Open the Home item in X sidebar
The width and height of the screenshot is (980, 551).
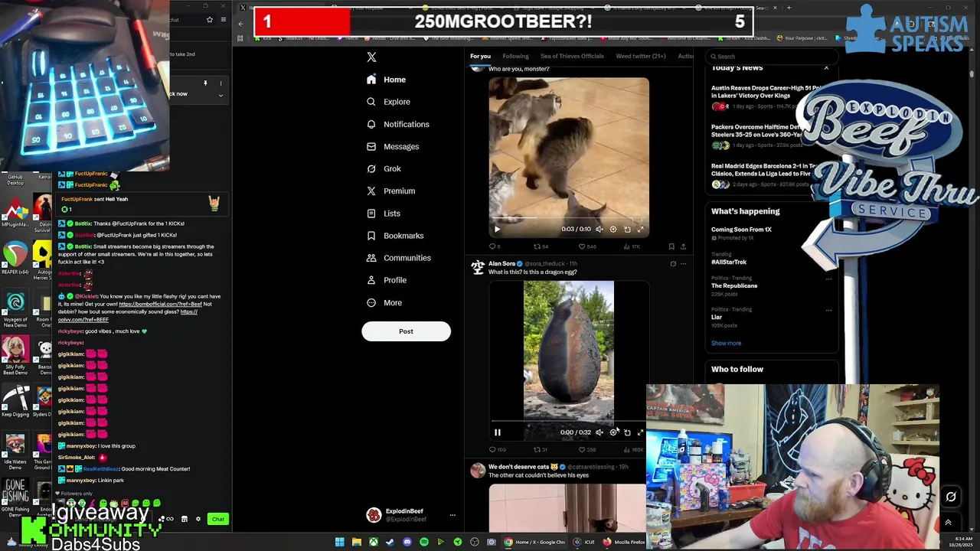[x=386, y=80]
